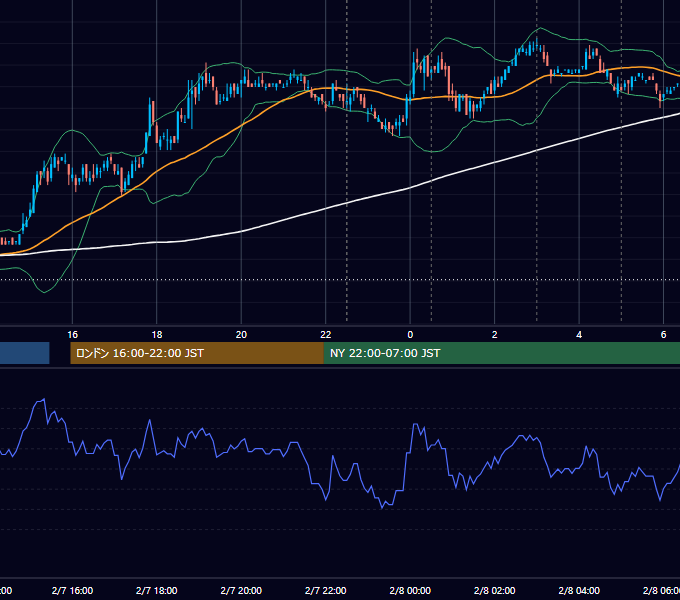Click the ロンドン 16:00-22:00 JST session bar
The width and height of the screenshot is (680, 600).
[x=197, y=353]
